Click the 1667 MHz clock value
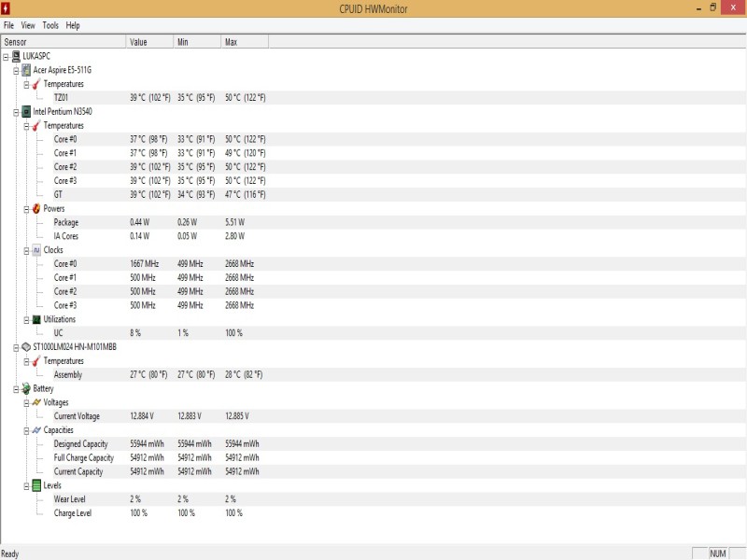Screen dimensions: 747x560 point(144,264)
